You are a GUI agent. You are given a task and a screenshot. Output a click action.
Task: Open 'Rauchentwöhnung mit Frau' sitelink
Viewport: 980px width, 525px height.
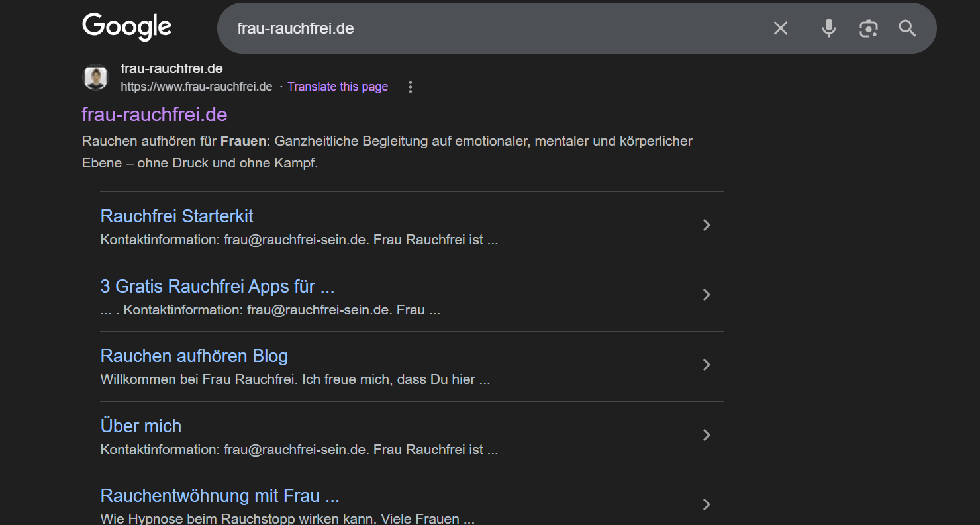220,496
